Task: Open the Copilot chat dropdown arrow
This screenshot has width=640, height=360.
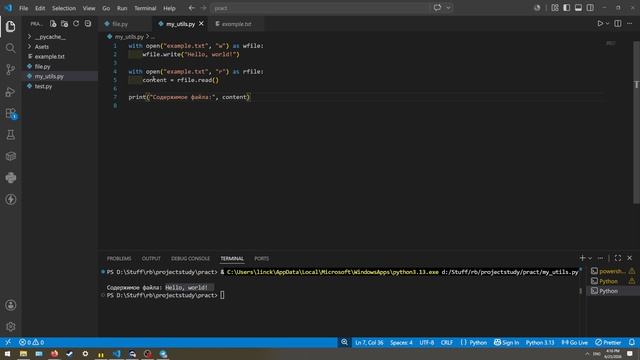Action: coord(448,8)
